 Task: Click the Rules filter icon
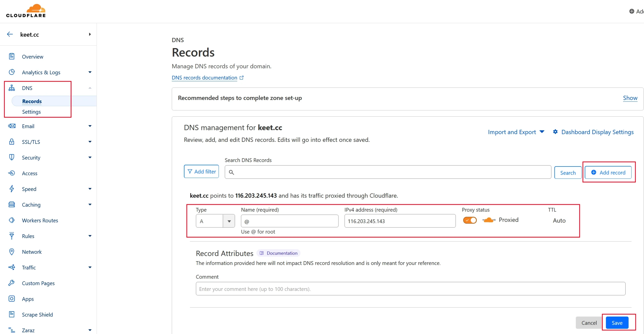tap(12, 236)
